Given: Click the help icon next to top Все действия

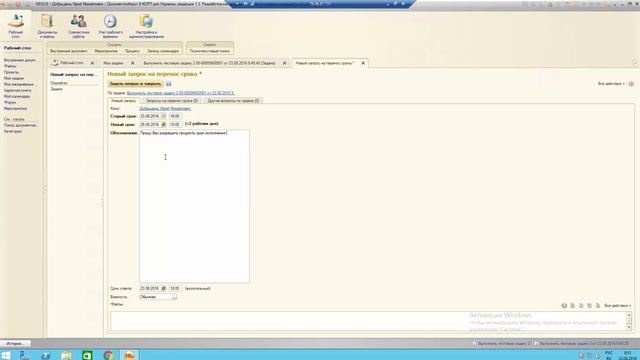Looking at the screenshot, I should (x=631, y=84).
